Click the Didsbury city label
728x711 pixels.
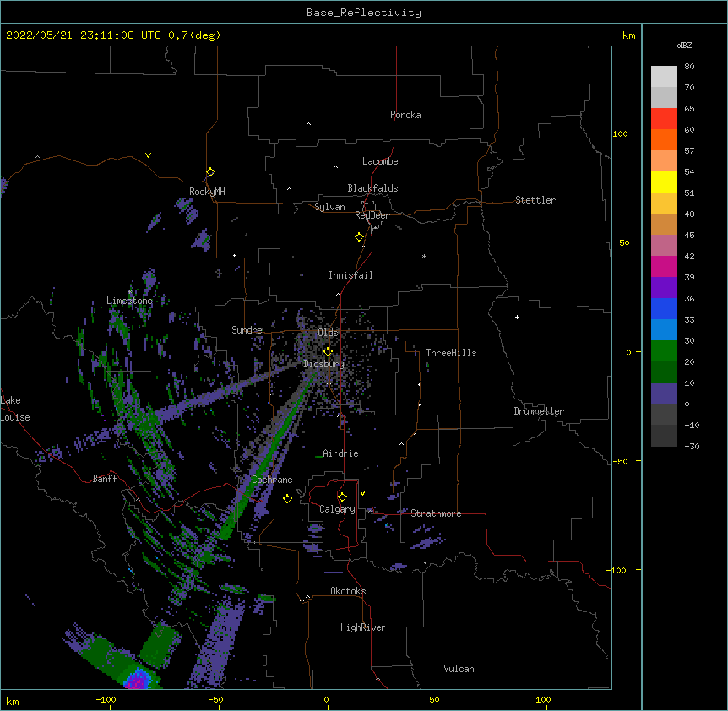pyautogui.click(x=323, y=364)
